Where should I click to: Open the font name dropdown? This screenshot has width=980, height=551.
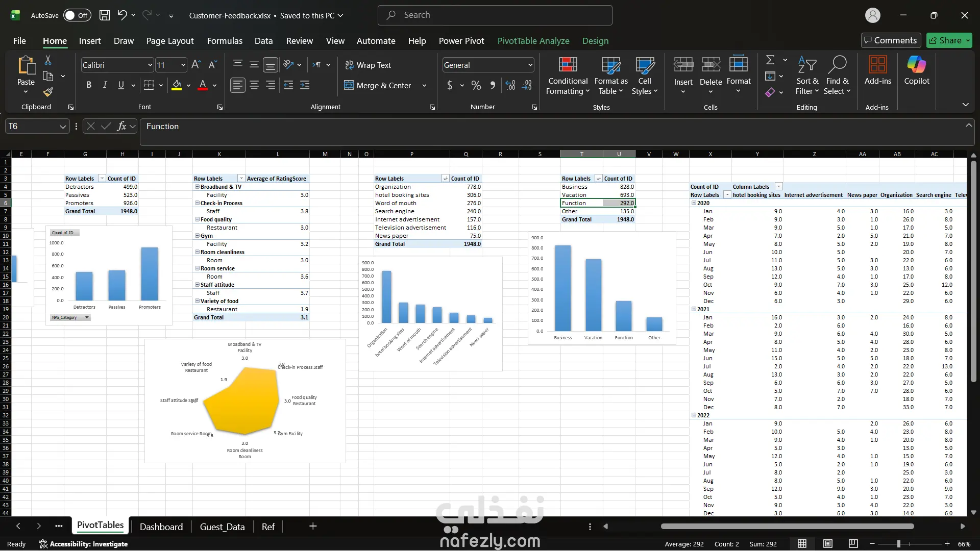point(150,65)
